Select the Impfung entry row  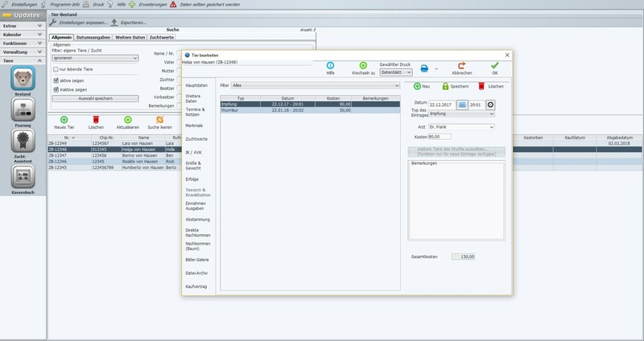[310, 105]
